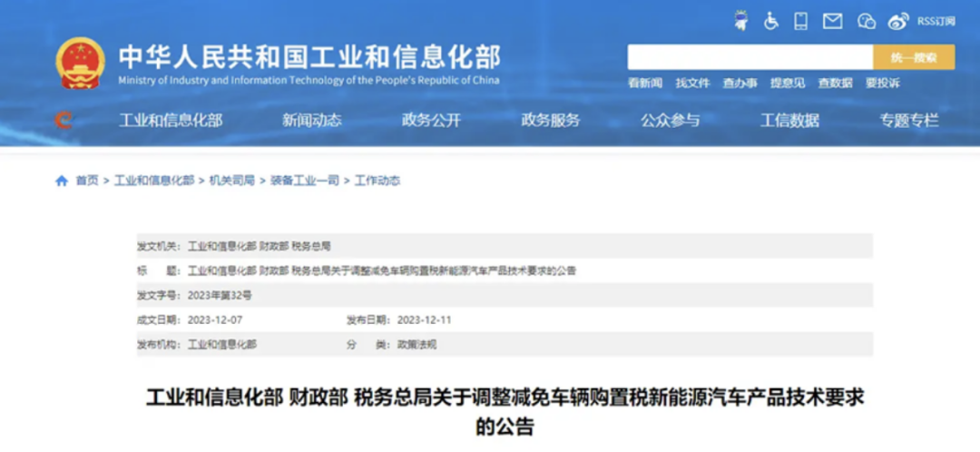
Task: Open the 公众参与 navigation menu
Action: [x=670, y=121]
